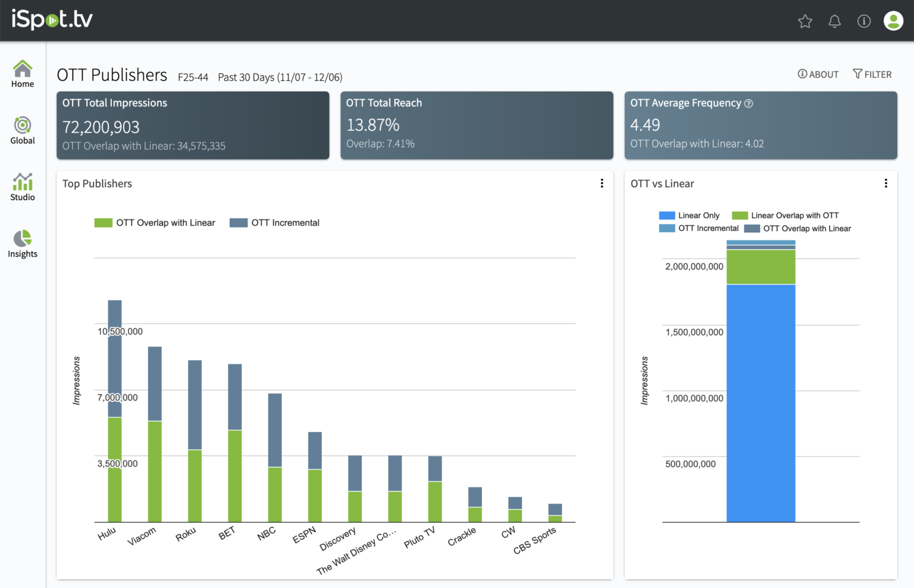Toggle OTT Incremental legend in OTT vs Linear

point(699,229)
